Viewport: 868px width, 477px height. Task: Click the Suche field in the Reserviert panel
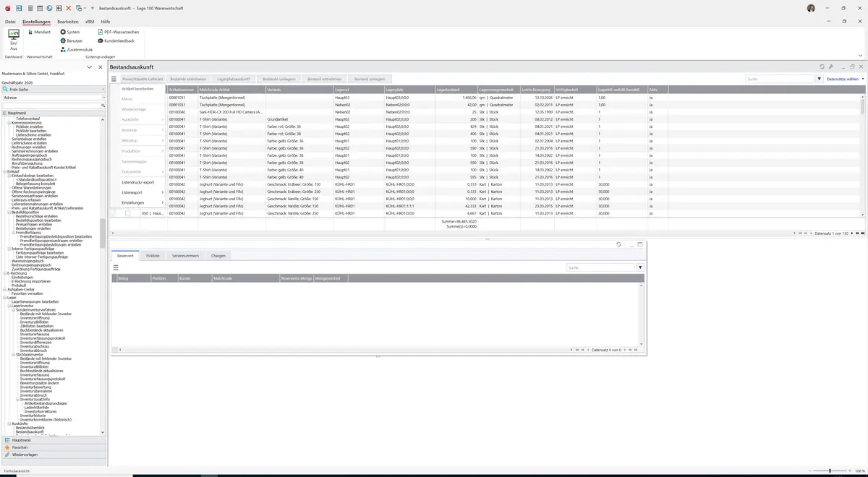tap(600, 267)
